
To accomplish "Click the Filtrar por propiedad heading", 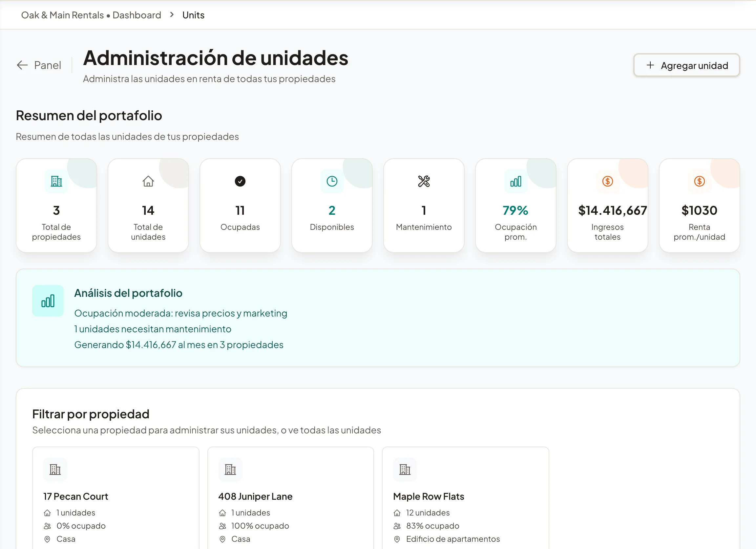I will point(91,414).
